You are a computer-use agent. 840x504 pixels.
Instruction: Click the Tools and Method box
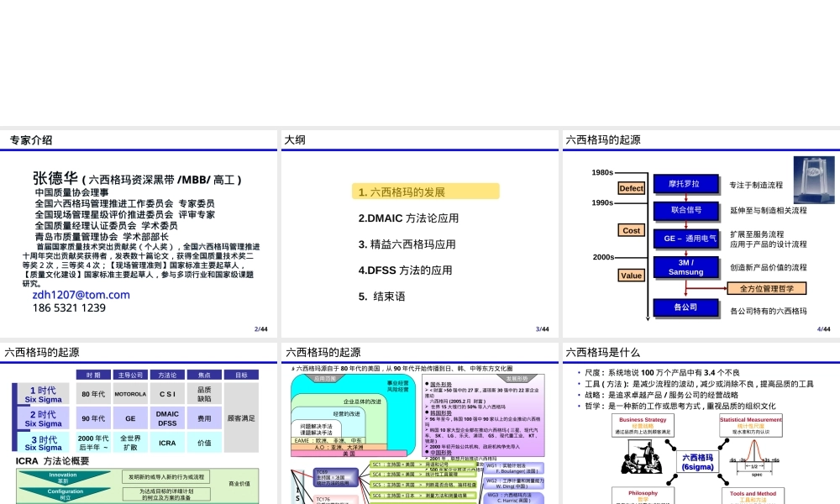(753, 496)
